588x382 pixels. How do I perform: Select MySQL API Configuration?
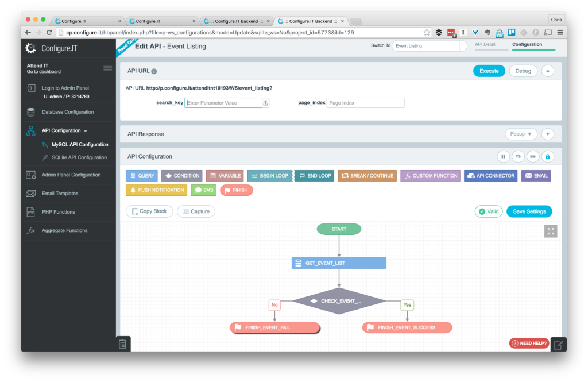click(79, 144)
